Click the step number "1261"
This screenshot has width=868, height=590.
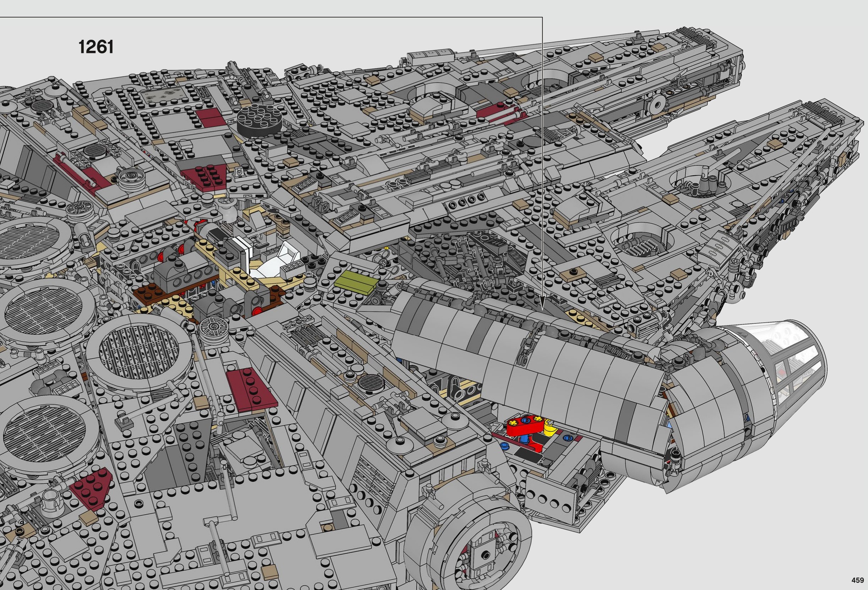tap(96, 47)
